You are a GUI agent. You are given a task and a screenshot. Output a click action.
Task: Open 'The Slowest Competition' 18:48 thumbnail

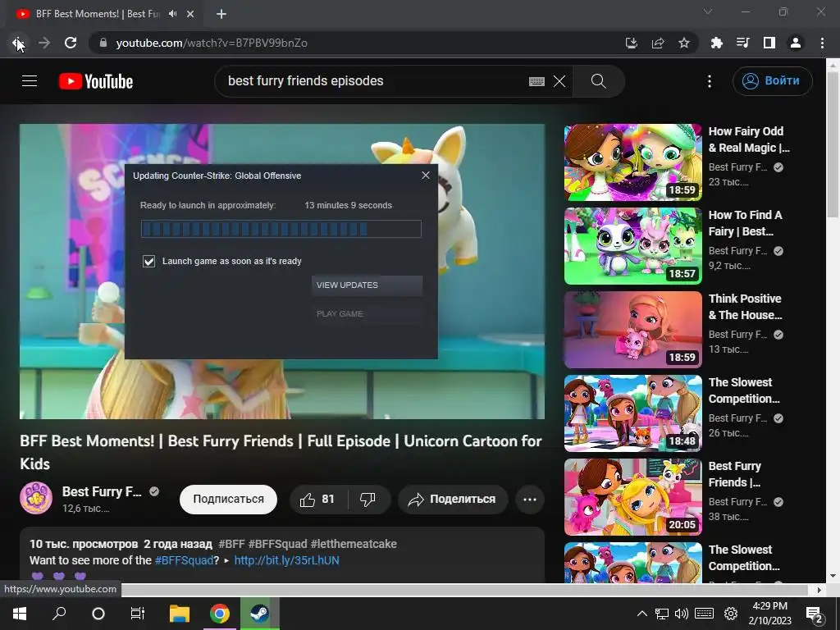pos(632,413)
